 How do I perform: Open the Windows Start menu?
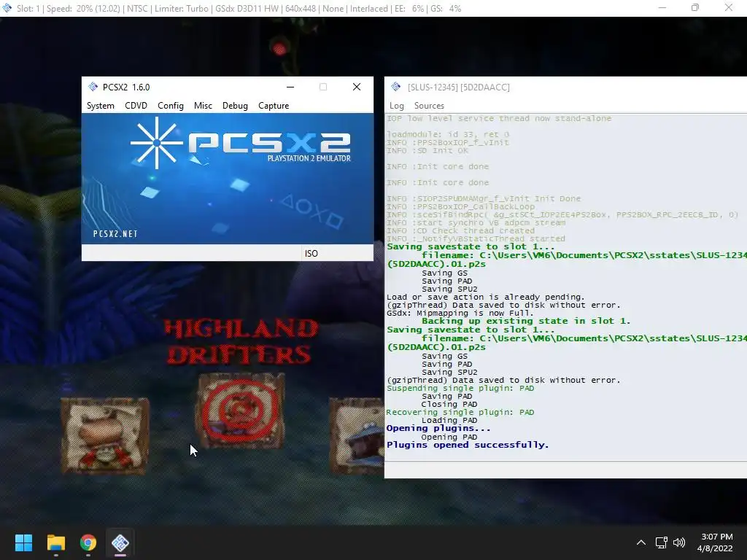coord(23,542)
